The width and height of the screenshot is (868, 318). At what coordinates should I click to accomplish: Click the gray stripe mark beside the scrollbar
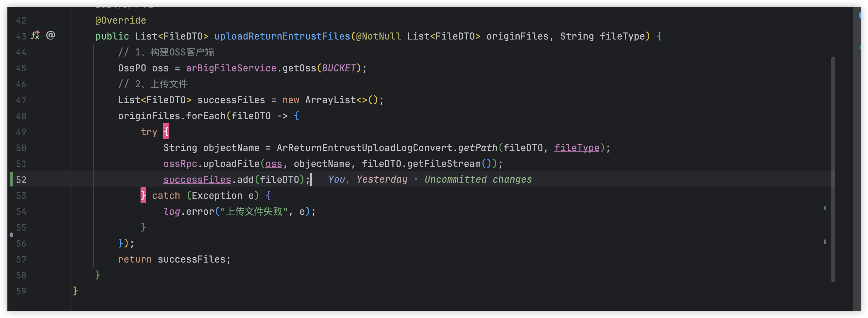coord(825,241)
